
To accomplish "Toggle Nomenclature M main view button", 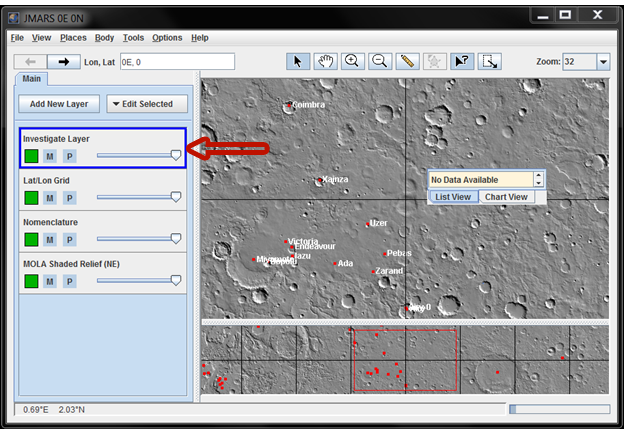I will pyautogui.click(x=50, y=240).
